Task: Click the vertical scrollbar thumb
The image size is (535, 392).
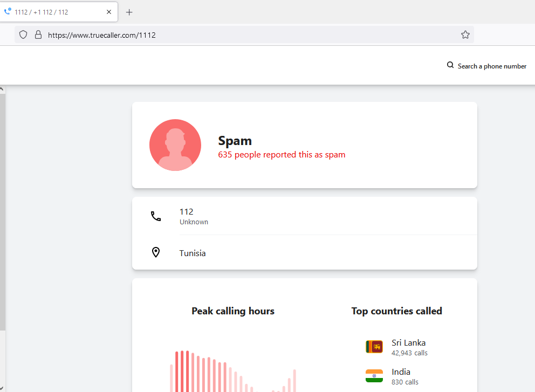Action: point(2,212)
